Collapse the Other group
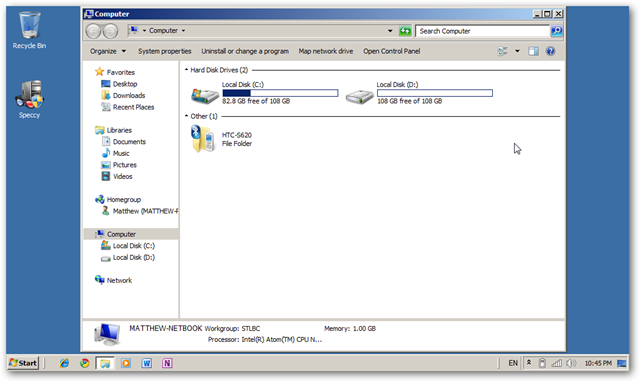Viewport: 640px width, 382px height. coord(186,116)
